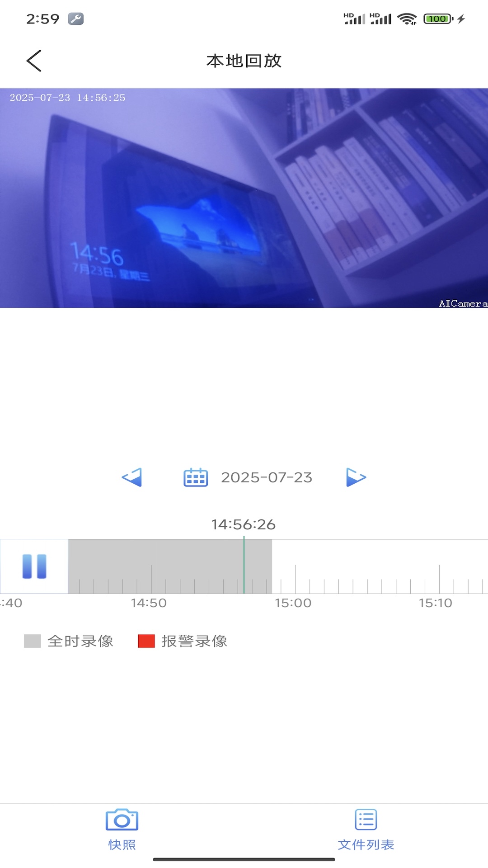Viewport: 488px width, 868px height.
Task: Tap the 15:00 timeline label
Action: [x=293, y=603]
